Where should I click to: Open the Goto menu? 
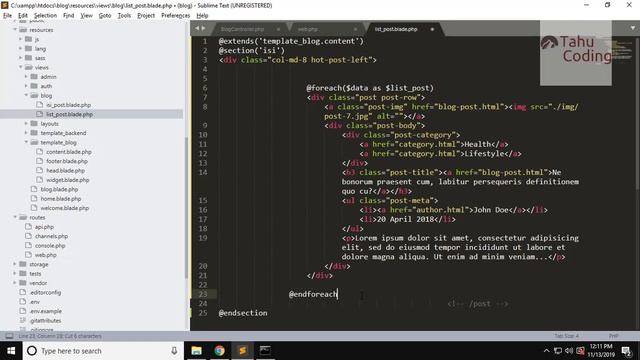[x=104, y=16]
